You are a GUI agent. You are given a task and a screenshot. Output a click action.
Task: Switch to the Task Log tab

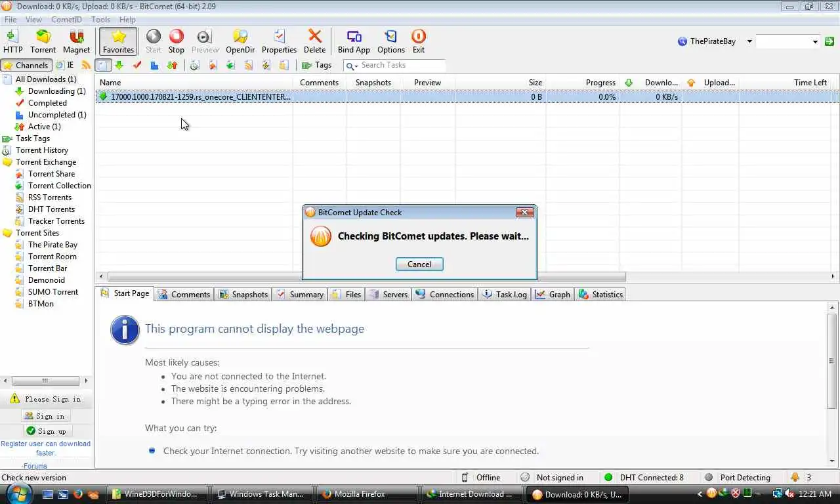[x=505, y=294]
